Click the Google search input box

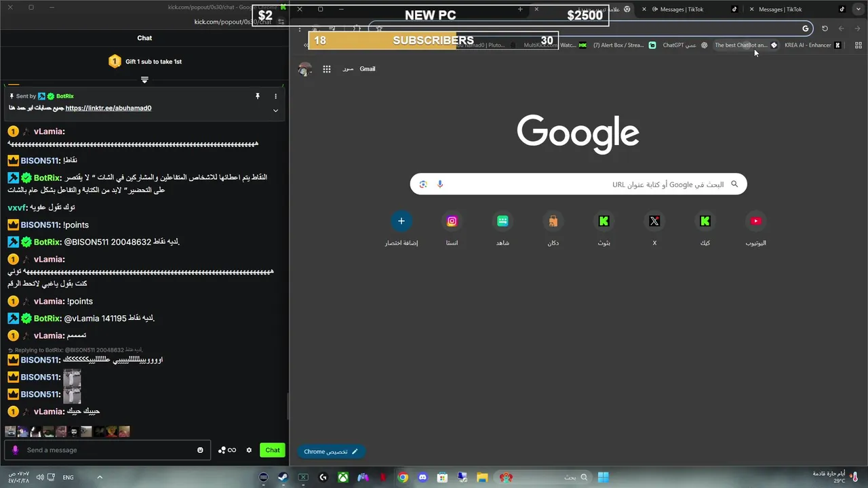[x=578, y=184]
